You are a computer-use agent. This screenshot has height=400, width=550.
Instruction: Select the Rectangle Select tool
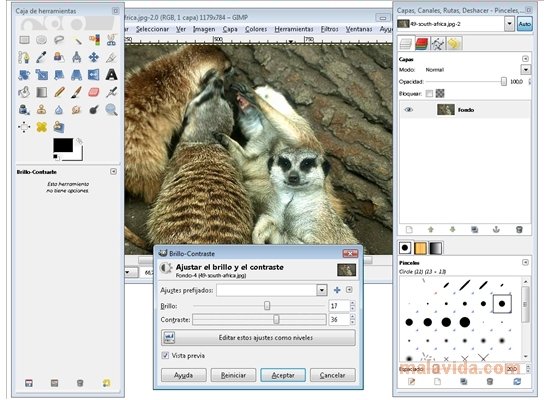point(24,40)
